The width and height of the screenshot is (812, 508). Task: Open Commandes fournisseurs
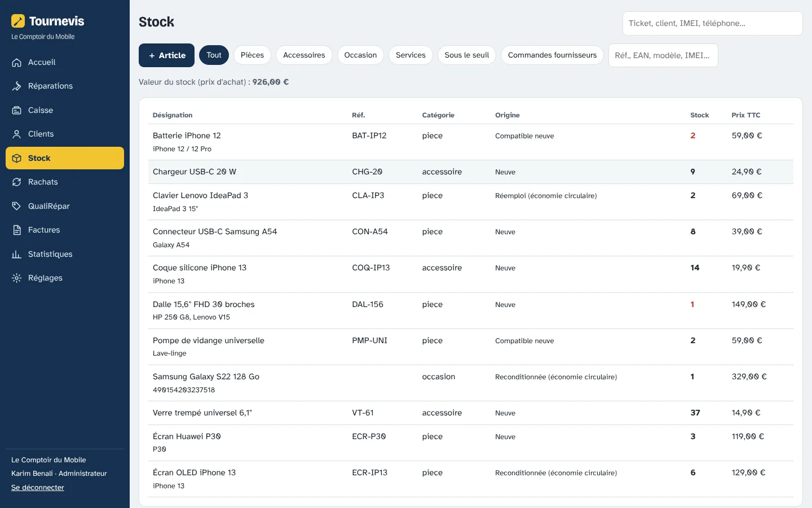tap(552, 55)
